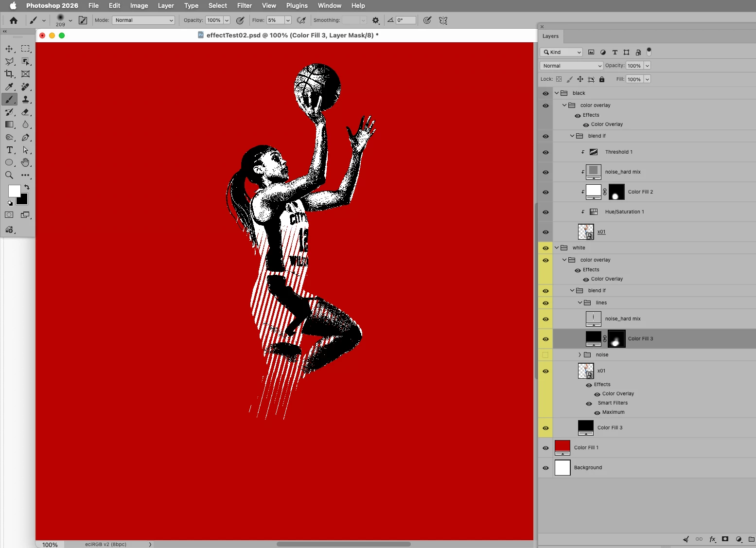Expand the noise layer group
The width and height of the screenshot is (756, 548).
pos(580,354)
